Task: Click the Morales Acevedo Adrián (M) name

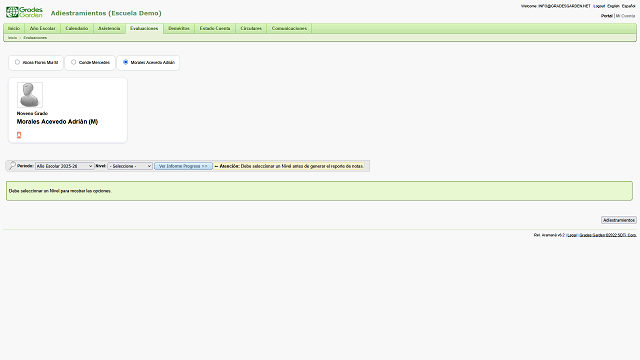Action: pyautogui.click(x=57, y=122)
